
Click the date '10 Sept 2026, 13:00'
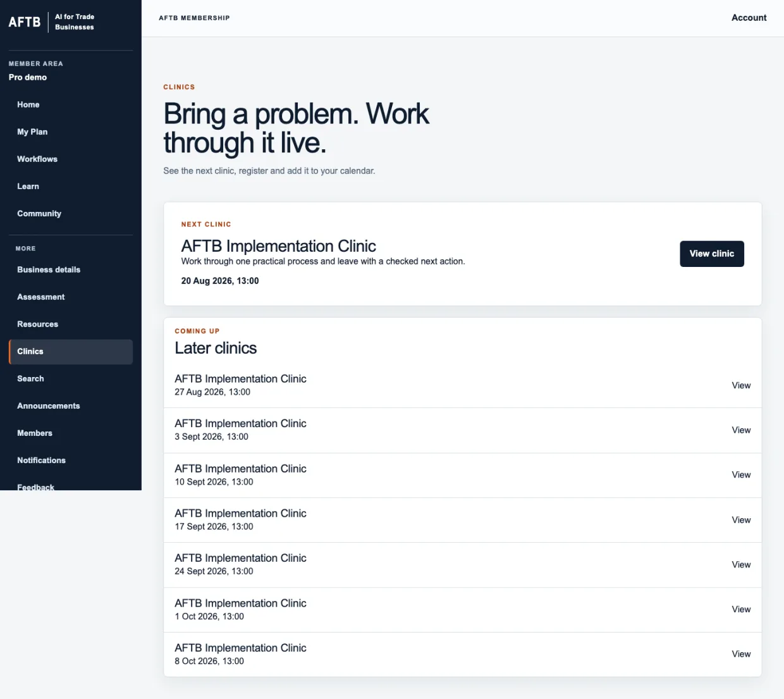click(214, 482)
